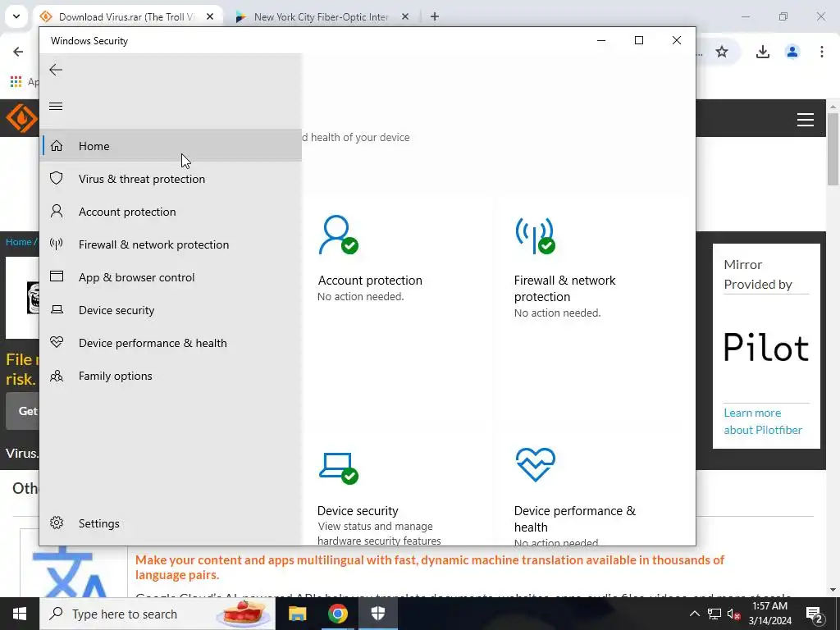Open Settings at bottom of sidebar
This screenshot has width=840, height=630.
171,523
